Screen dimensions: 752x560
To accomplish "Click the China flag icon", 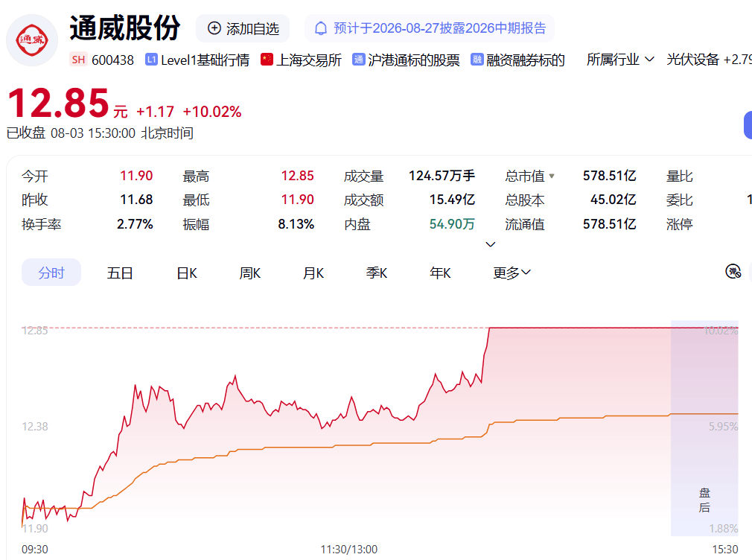I will click(x=267, y=60).
